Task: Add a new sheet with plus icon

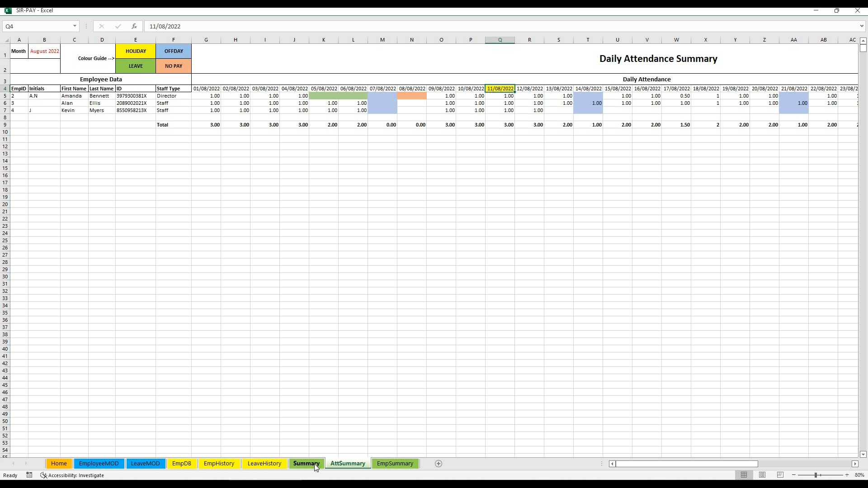Action: click(x=438, y=464)
